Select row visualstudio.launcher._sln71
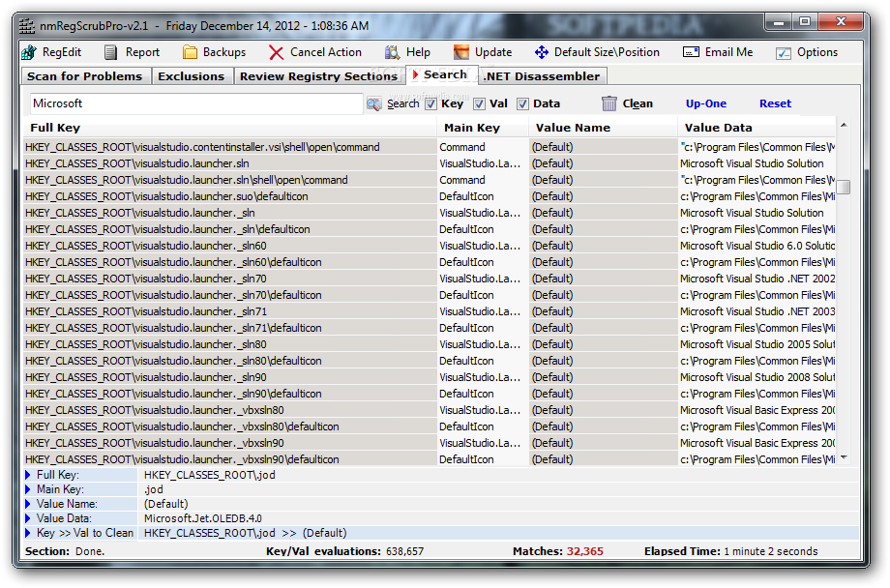 430,311
